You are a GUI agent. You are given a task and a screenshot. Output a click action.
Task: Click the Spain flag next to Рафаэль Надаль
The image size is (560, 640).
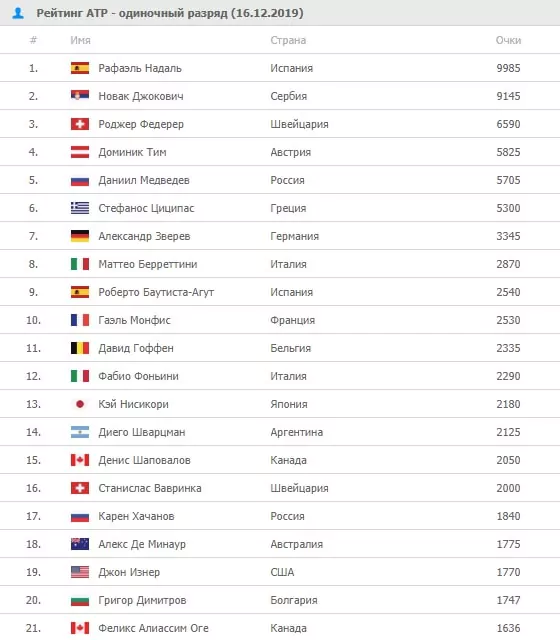click(80, 68)
